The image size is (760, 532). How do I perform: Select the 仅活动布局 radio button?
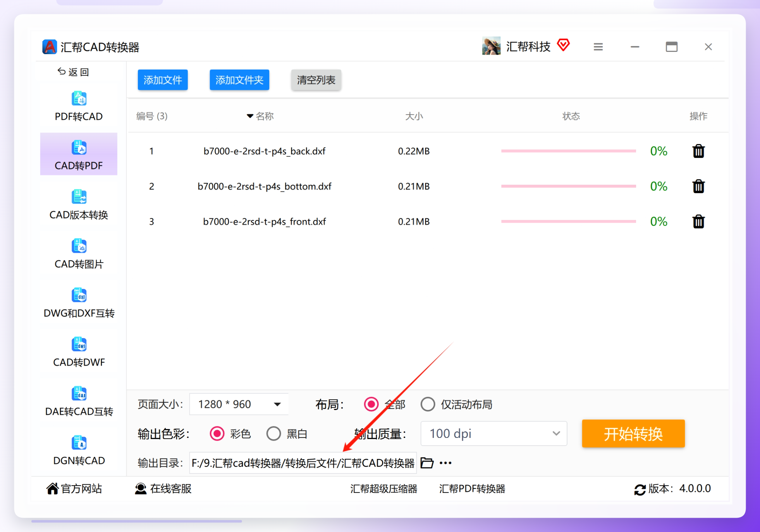(428, 404)
